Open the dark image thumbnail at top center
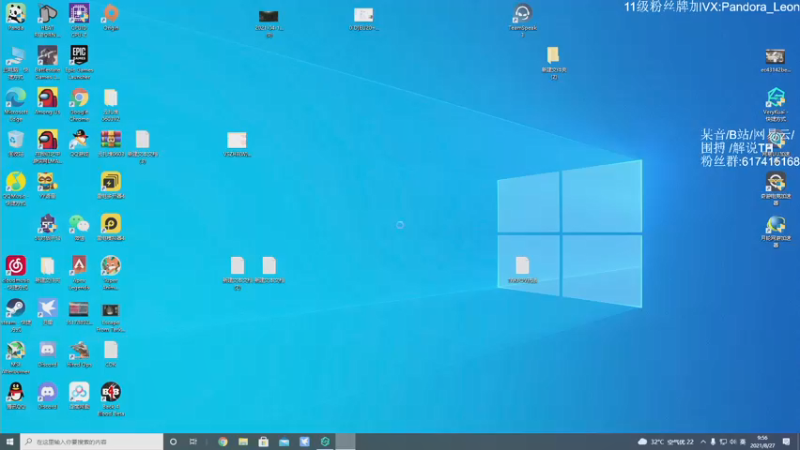 point(269,22)
